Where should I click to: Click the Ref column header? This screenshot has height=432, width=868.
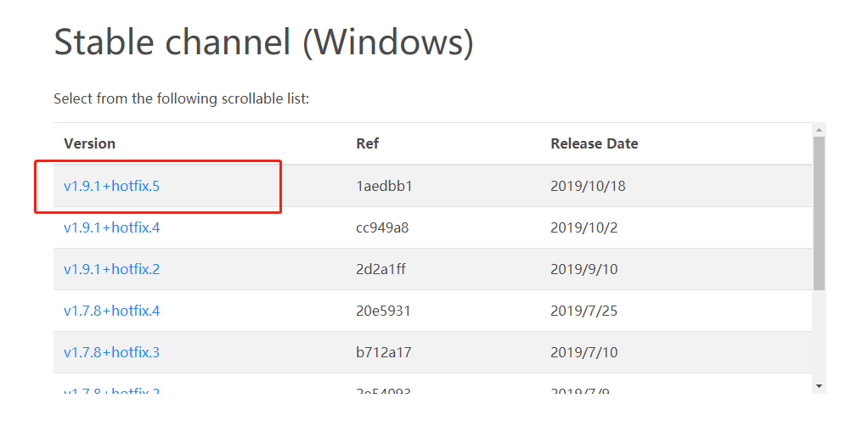coord(367,143)
